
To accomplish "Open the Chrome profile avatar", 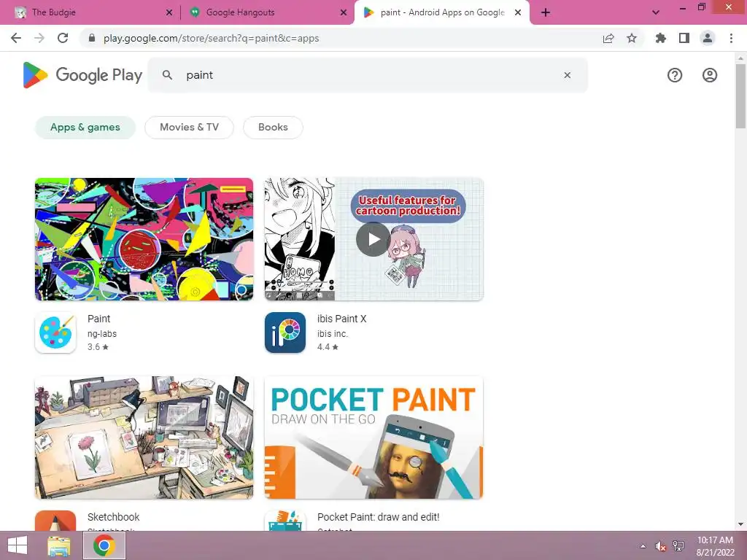I will pyautogui.click(x=708, y=38).
